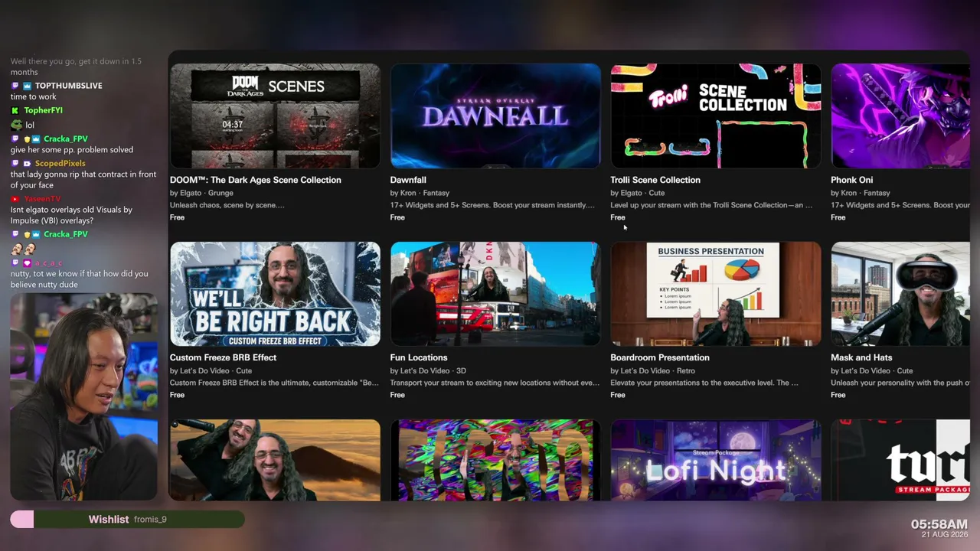Click the "Dawnfall" title link
Viewport: 980px width, 551px height.
[x=408, y=180]
